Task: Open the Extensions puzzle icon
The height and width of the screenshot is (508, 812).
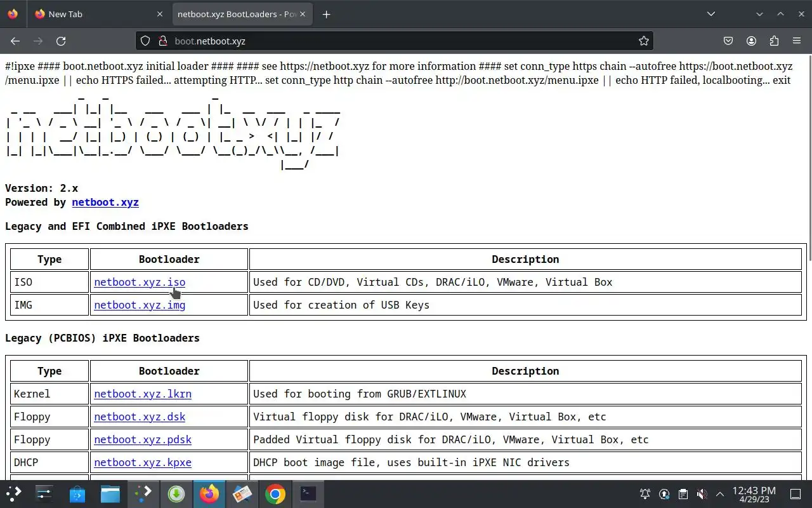Action: [774, 41]
